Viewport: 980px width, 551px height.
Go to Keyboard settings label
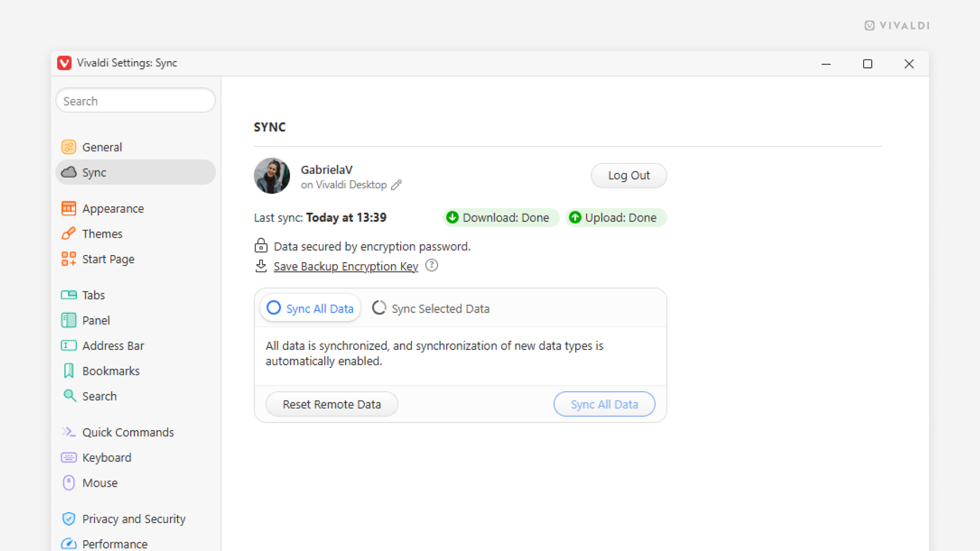(x=107, y=458)
